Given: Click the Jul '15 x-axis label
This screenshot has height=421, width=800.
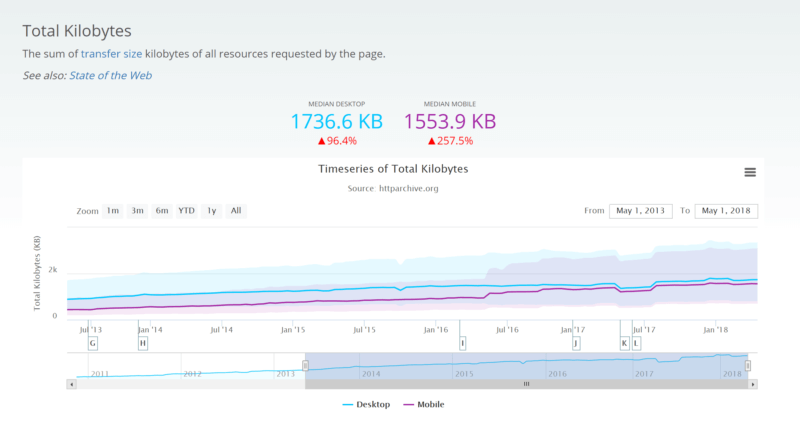Looking at the screenshot, I should pos(364,330).
